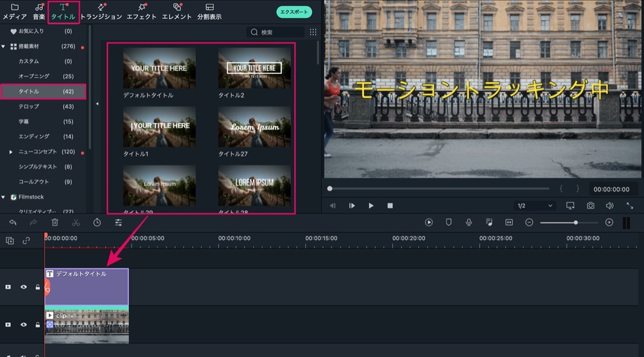Toggle the auto-link chain icon

click(26, 241)
